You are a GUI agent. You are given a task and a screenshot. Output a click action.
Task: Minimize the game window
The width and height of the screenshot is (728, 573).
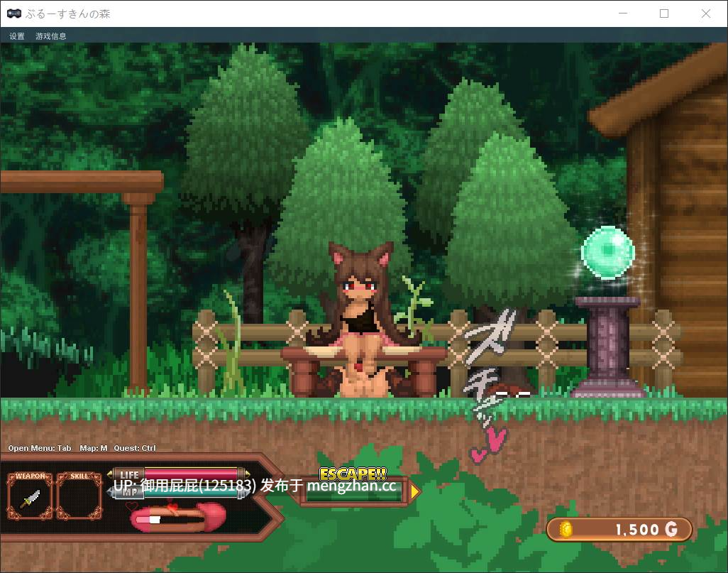coord(623,13)
